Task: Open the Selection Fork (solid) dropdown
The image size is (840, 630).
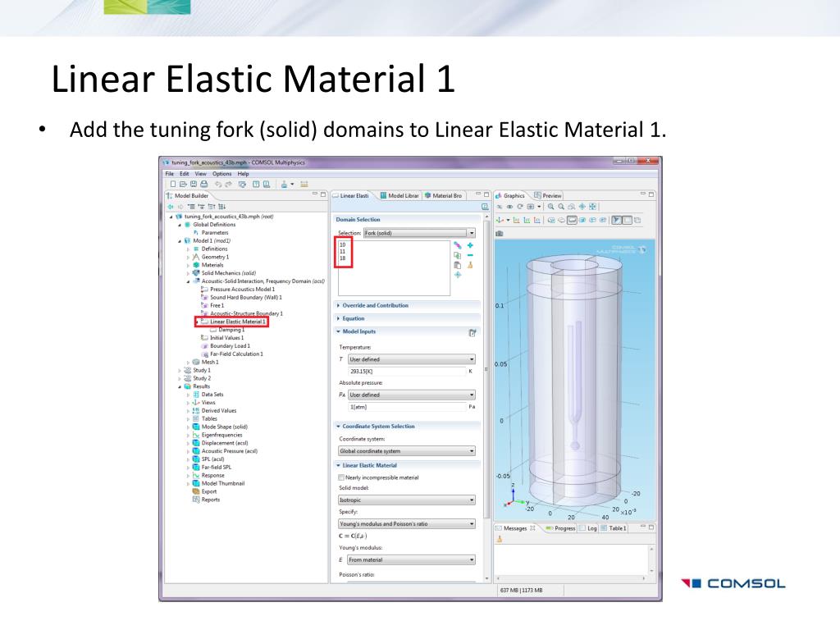Action: pyautogui.click(x=419, y=233)
